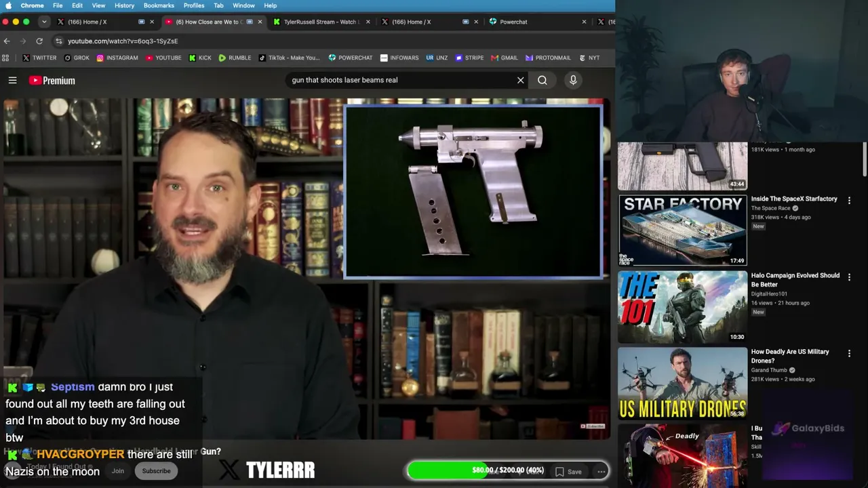Open options for SpaceX Starfactory video
The height and width of the screenshot is (488, 868).
[x=849, y=201]
